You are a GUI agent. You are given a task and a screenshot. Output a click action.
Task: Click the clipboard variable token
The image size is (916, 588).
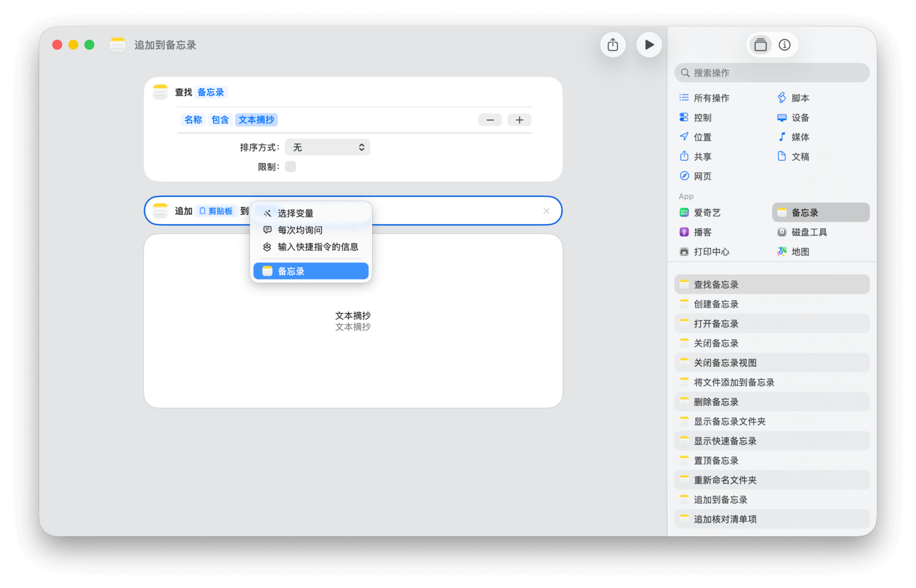pyautogui.click(x=216, y=211)
